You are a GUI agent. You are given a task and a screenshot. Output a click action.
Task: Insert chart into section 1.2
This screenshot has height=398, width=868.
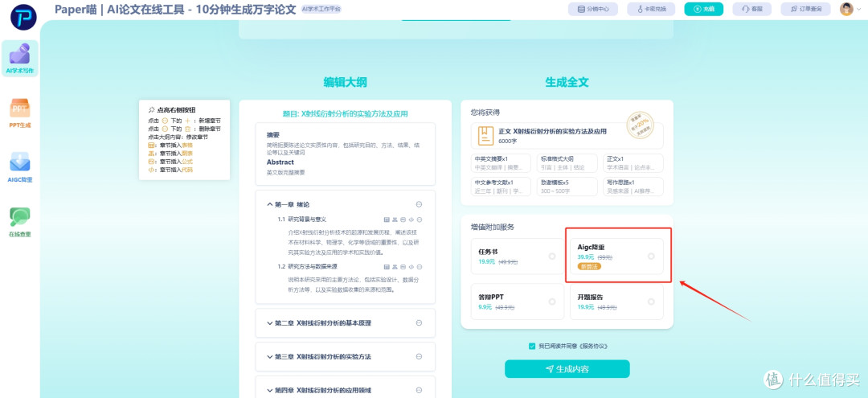tap(395, 267)
